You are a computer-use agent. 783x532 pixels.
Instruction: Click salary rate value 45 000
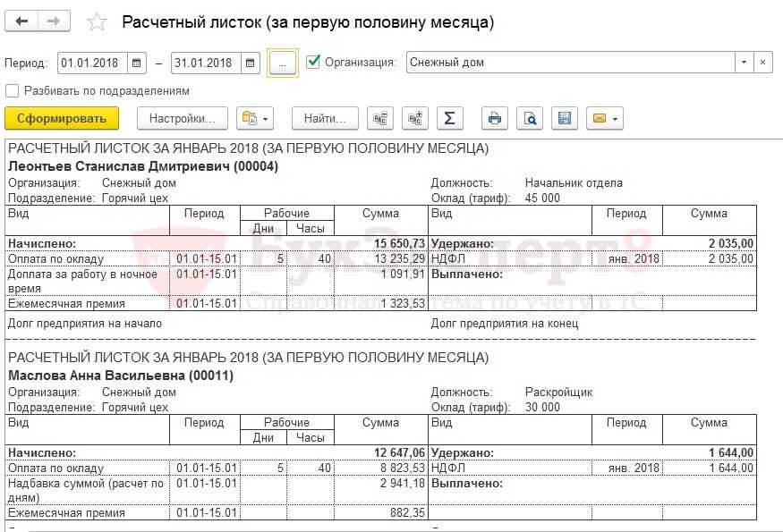point(542,198)
